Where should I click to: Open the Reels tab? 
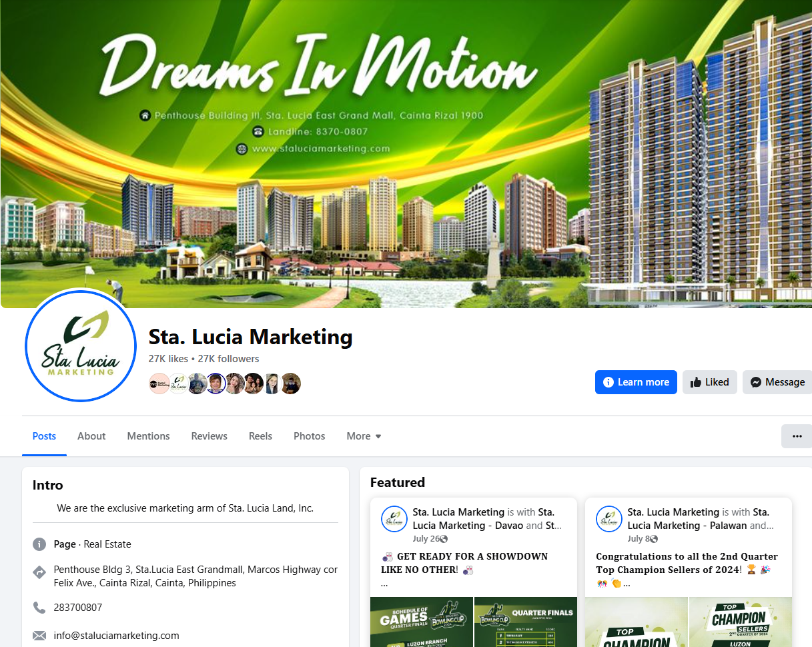pos(260,436)
